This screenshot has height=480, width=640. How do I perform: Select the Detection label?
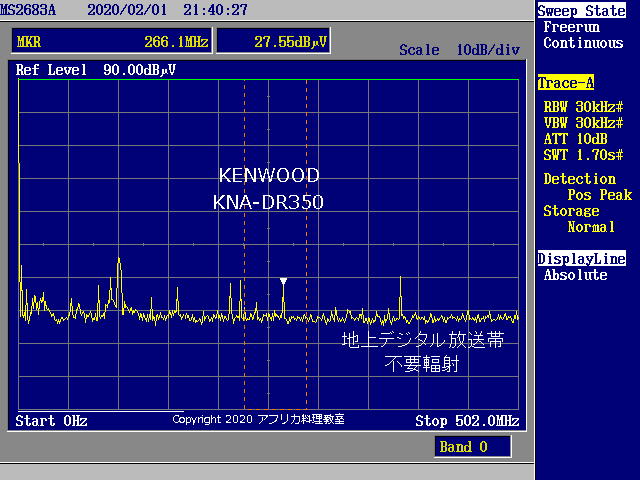click(x=580, y=179)
